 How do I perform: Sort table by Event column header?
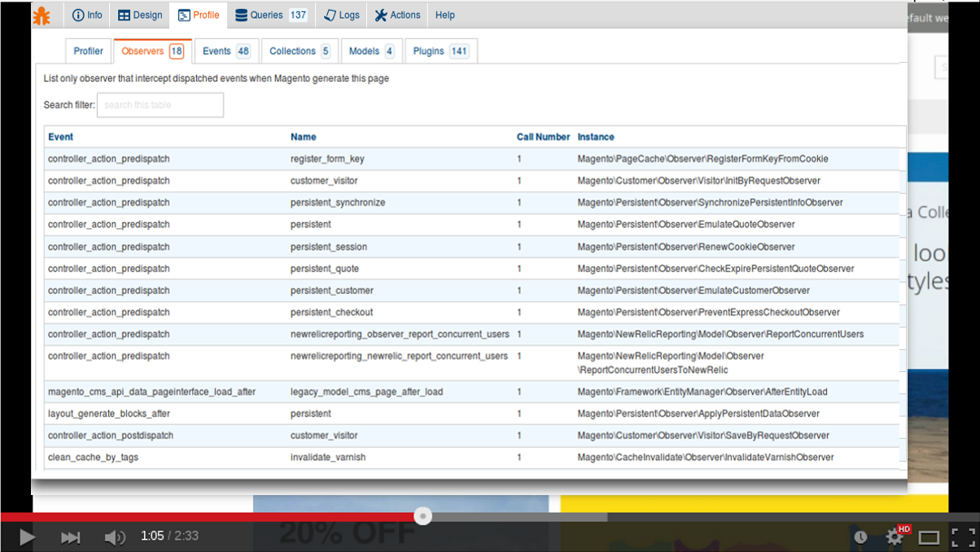(60, 137)
